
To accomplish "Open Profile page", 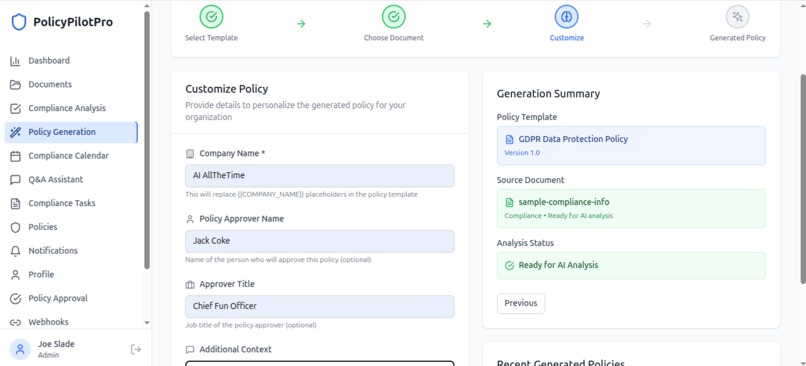I will tap(71, 275).
